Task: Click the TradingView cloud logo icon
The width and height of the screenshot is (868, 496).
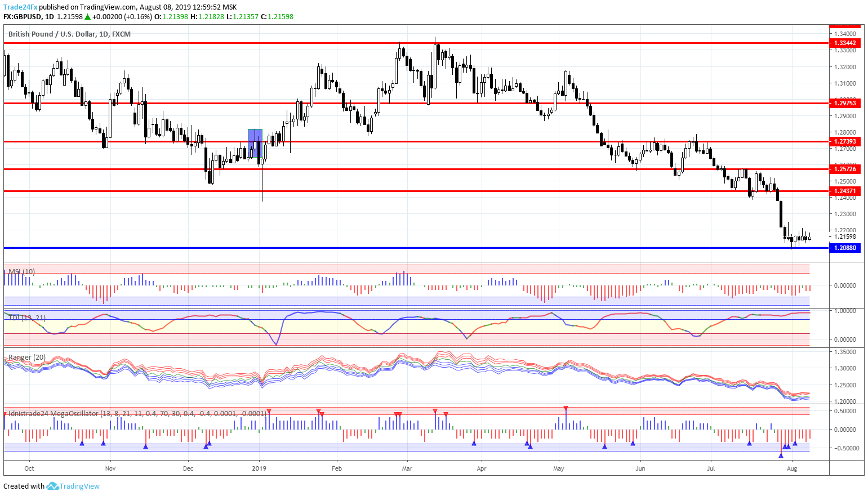Action: (x=52, y=486)
